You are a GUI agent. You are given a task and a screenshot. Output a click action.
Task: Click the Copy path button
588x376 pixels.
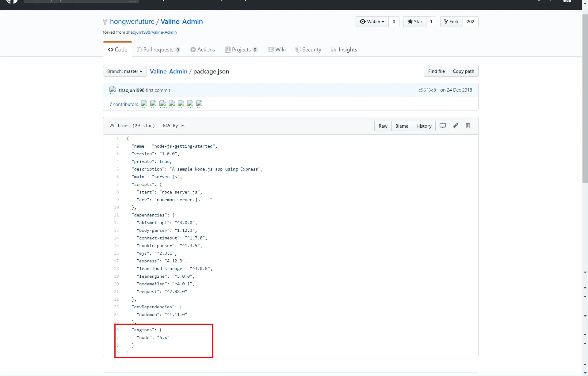tap(464, 71)
